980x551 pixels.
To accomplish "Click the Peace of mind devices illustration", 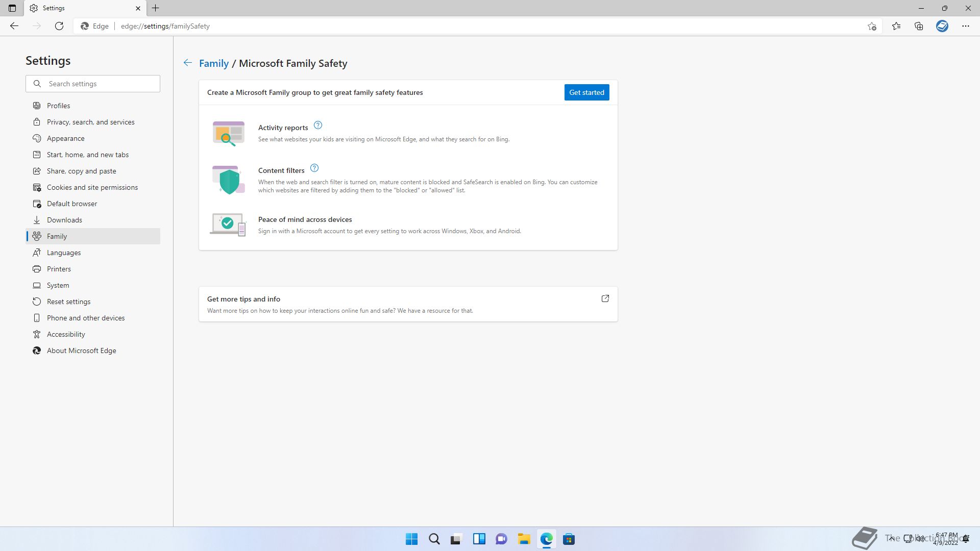I will 228,224.
